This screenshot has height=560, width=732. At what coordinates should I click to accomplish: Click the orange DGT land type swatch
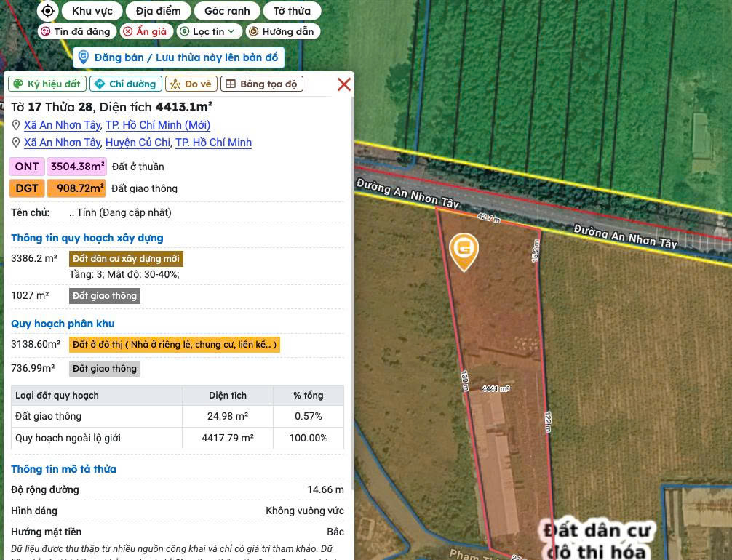pos(27,188)
